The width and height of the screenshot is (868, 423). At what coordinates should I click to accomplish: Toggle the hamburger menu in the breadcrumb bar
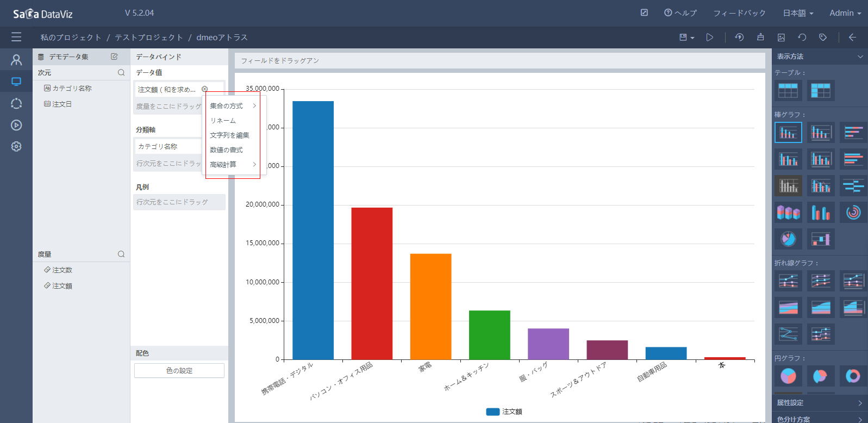pos(16,37)
